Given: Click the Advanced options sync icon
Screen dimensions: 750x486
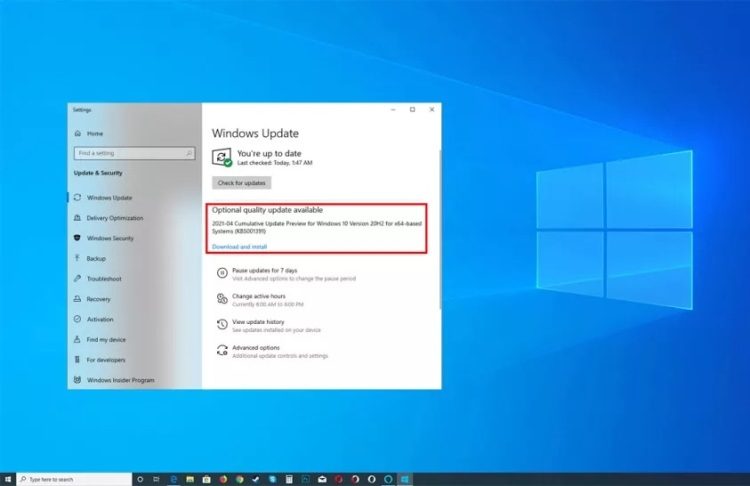Looking at the screenshot, I should [x=220, y=350].
